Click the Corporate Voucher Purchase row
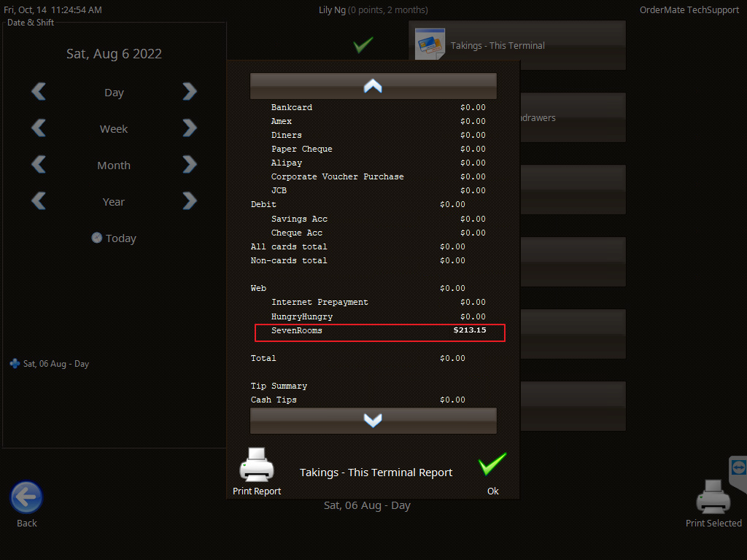The height and width of the screenshot is (560, 747). coord(337,176)
